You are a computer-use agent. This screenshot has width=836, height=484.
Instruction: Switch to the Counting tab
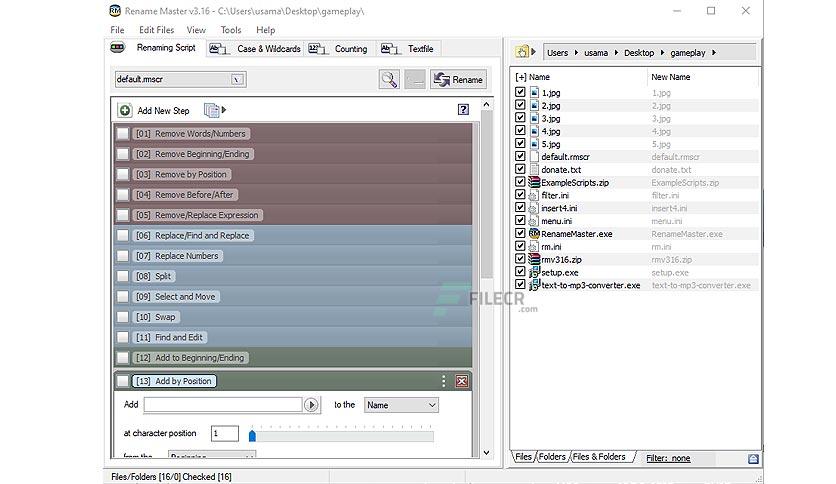click(339, 49)
